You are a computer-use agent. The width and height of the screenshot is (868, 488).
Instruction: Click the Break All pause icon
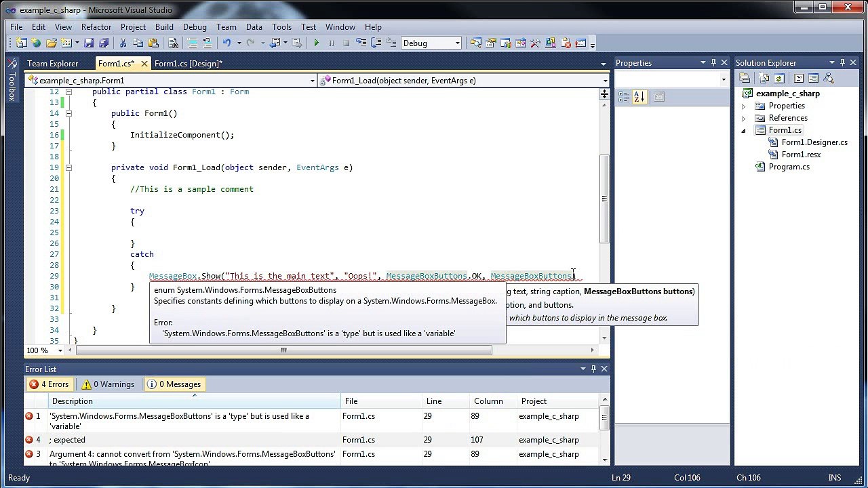332,43
